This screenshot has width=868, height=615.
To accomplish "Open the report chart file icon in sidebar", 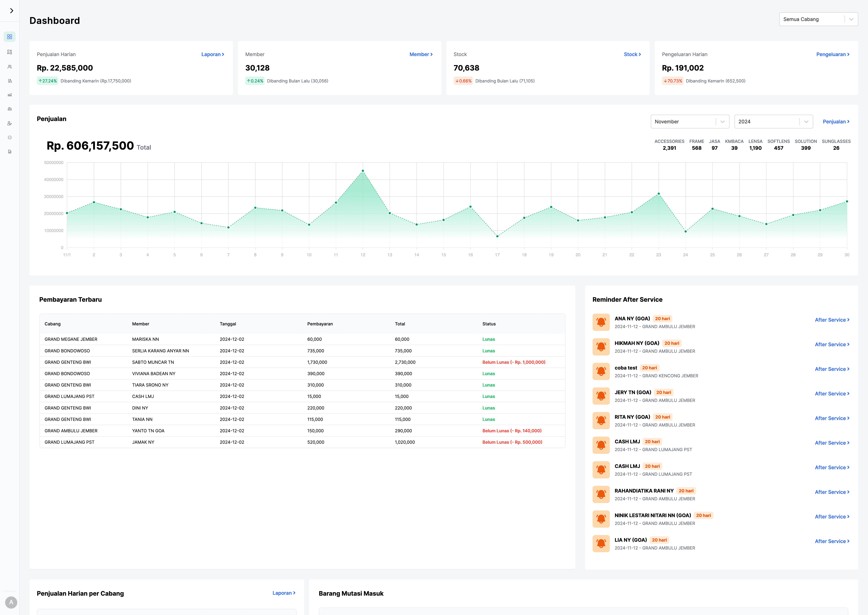I will coord(9,151).
